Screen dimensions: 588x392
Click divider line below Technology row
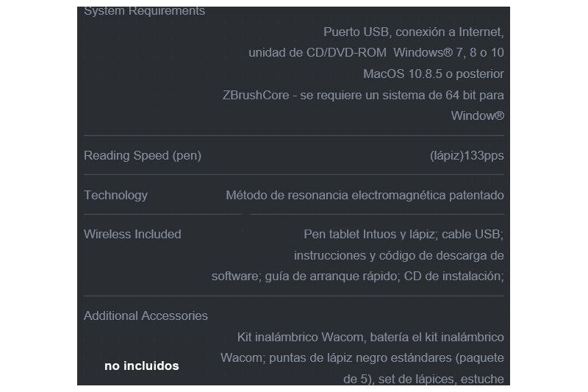point(293,215)
